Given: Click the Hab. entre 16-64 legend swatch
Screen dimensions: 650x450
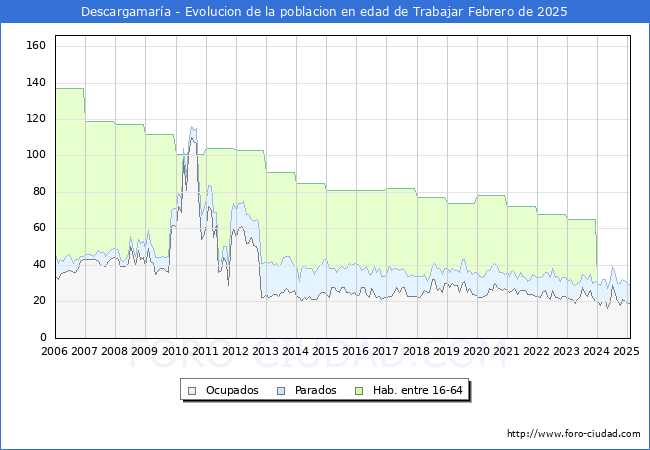Looking at the screenshot, I should (x=359, y=391).
